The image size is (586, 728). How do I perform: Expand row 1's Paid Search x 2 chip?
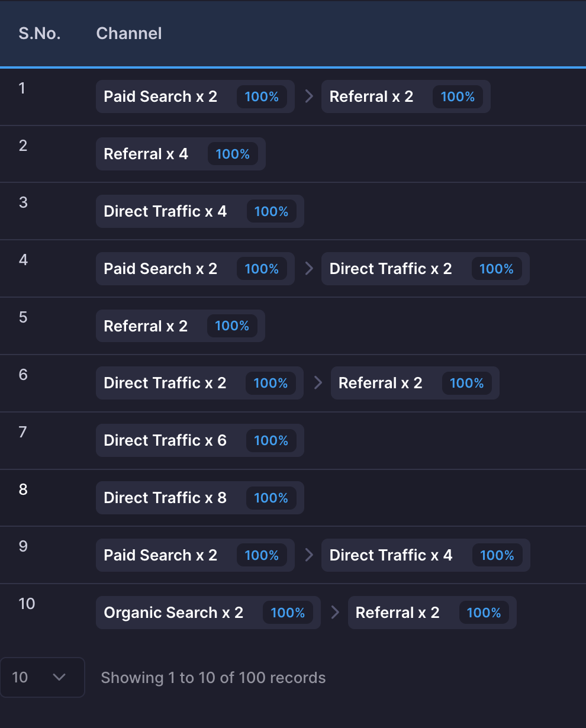160,96
